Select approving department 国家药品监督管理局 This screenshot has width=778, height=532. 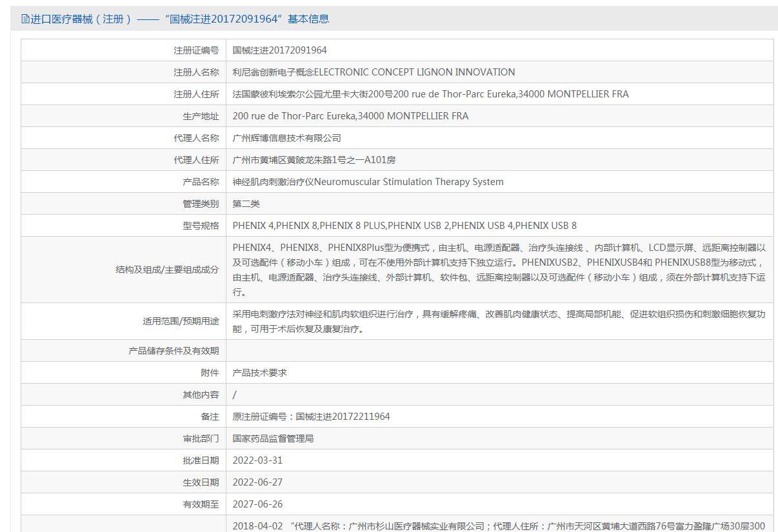(x=274, y=438)
